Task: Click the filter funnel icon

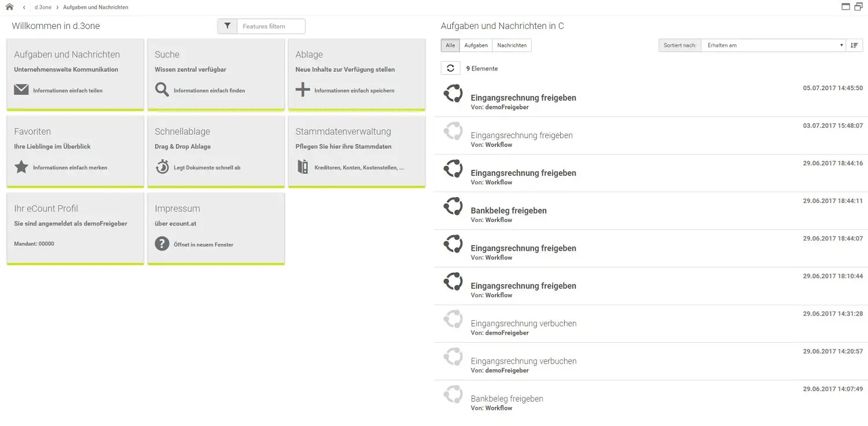Action: [x=227, y=26]
